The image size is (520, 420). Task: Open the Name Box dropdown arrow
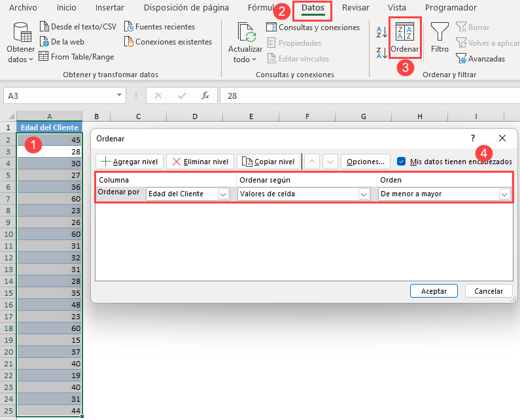pyautogui.click(x=119, y=96)
